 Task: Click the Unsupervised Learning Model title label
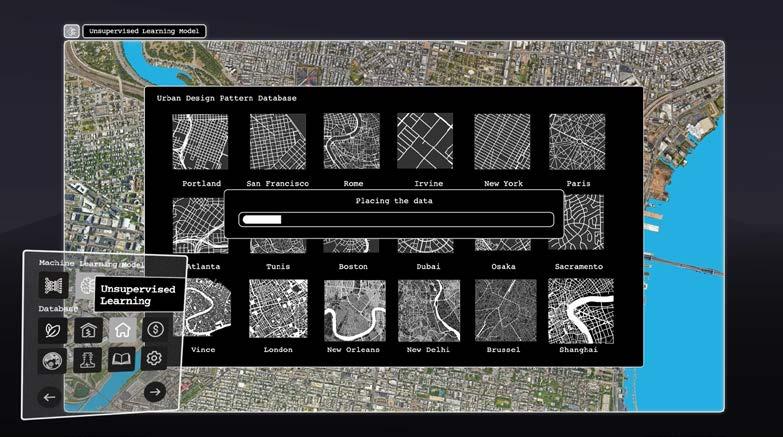144,31
